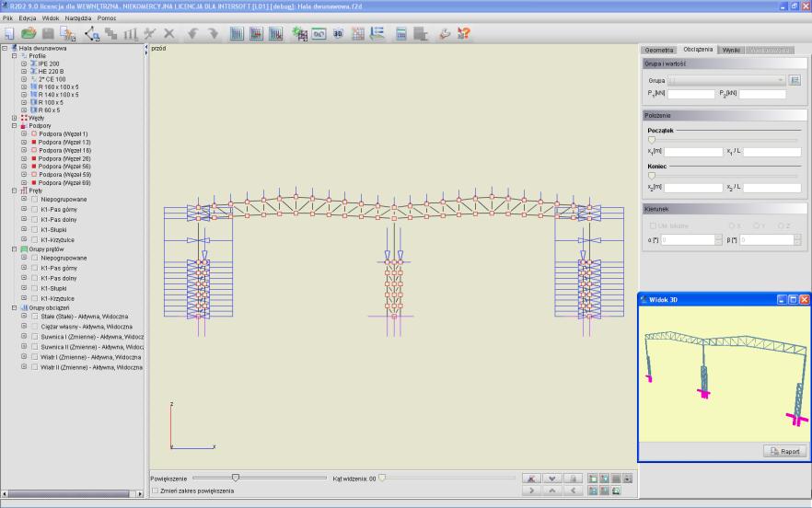The width and height of the screenshot is (812, 508).
Task: Click the Help question mark icon
Action: (x=463, y=34)
